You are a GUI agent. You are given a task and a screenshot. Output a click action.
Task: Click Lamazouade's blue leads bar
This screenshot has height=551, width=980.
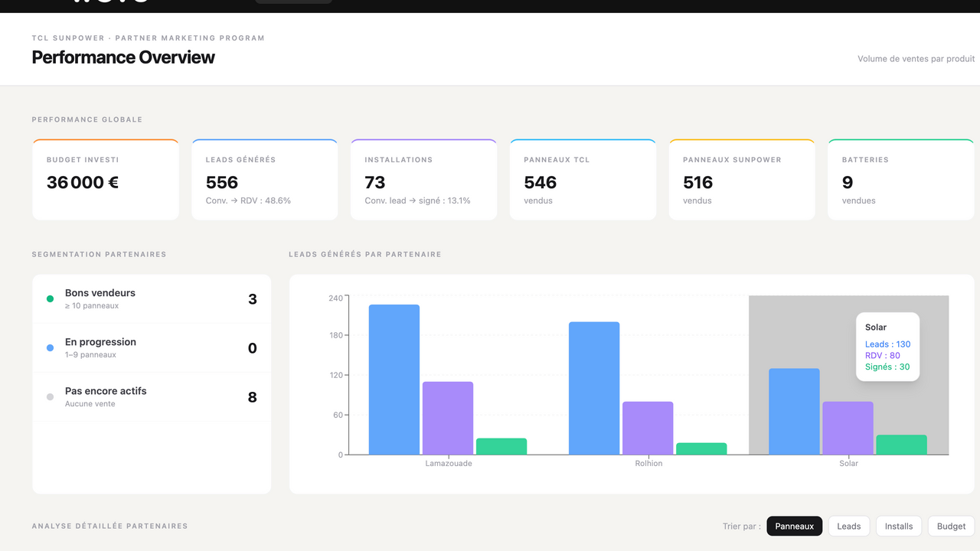click(x=394, y=380)
